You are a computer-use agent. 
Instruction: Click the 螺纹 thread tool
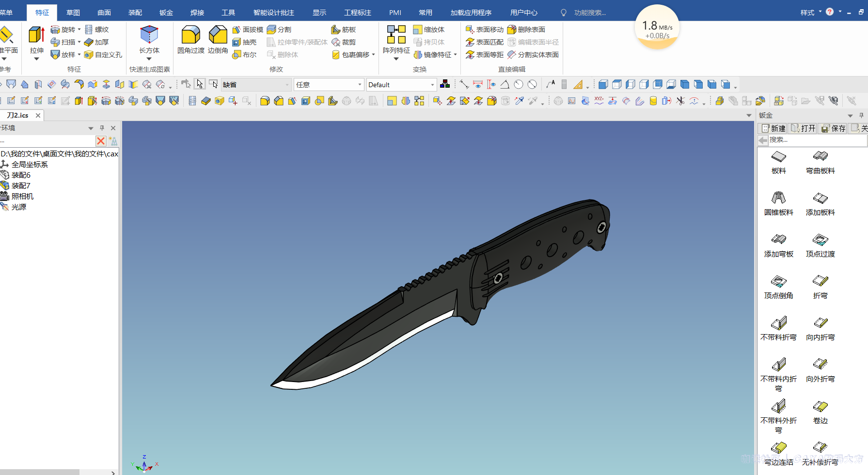click(96, 30)
